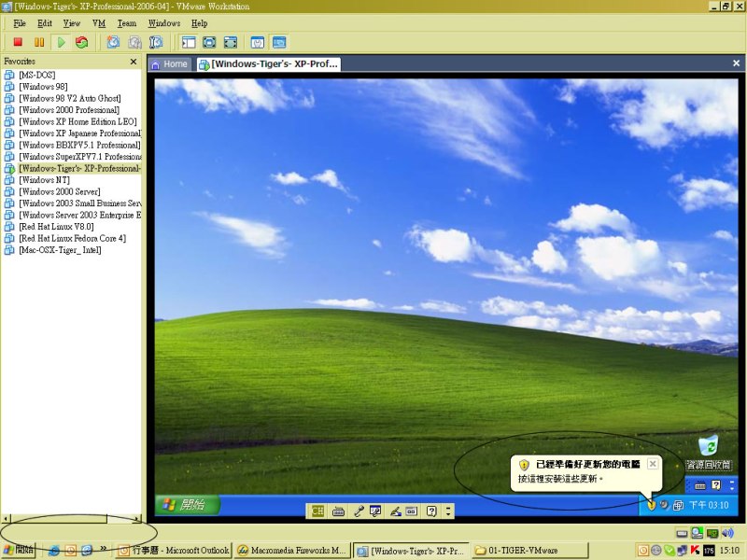Open language bar options arrow
This screenshot has width=747, height=560.
pyautogui.click(x=448, y=511)
